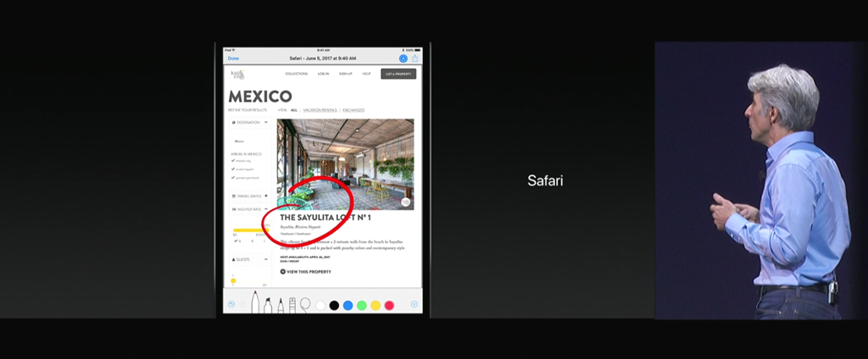Select the eraser tool
This screenshot has height=359, width=868.
click(292, 305)
